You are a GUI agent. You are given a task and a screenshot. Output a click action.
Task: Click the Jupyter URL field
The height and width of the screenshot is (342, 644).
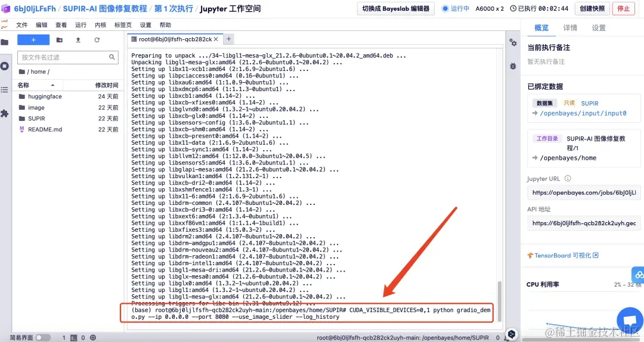click(584, 192)
